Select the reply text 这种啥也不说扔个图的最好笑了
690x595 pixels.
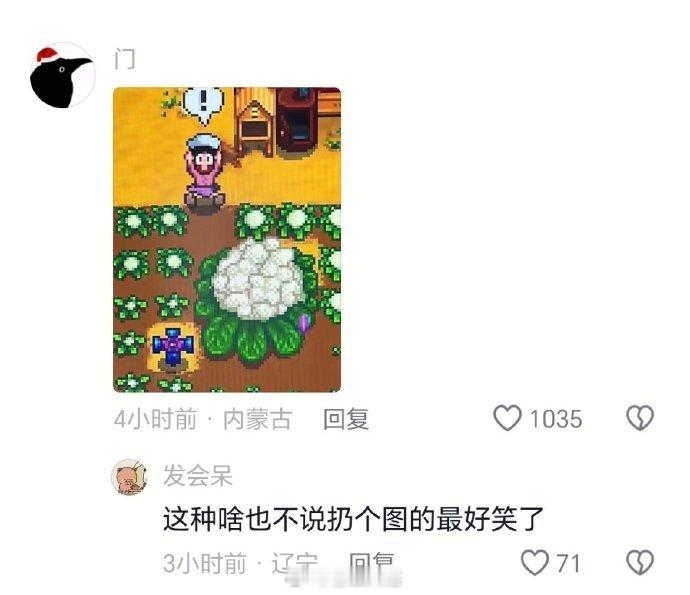point(353,519)
